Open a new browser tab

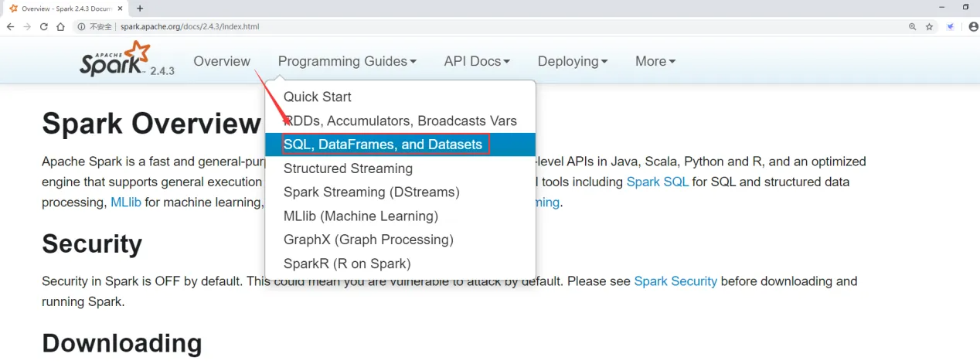pyautogui.click(x=140, y=9)
